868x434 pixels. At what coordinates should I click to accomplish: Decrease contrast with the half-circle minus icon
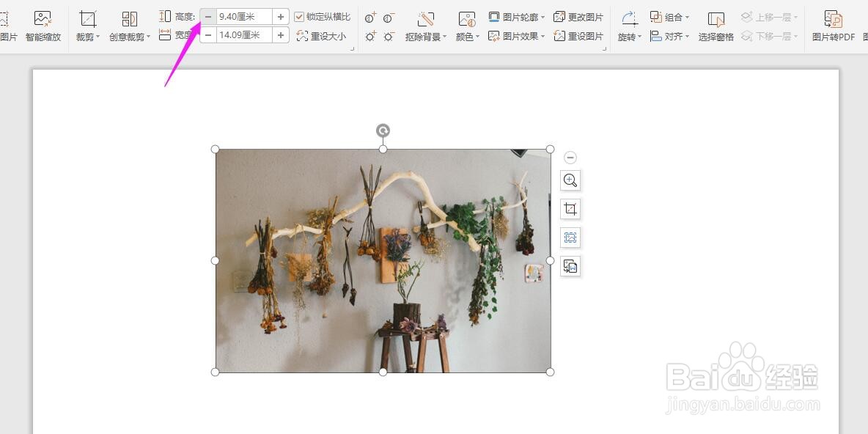point(389,18)
